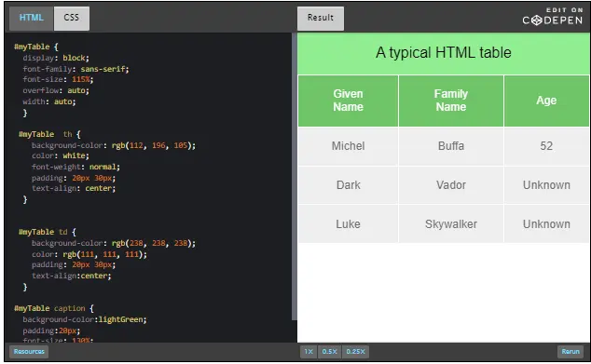Image resolution: width=591 pixels, height=364 pixels.
Task: Click the 'Family Name' table header
Action: [x=451, y=101]
